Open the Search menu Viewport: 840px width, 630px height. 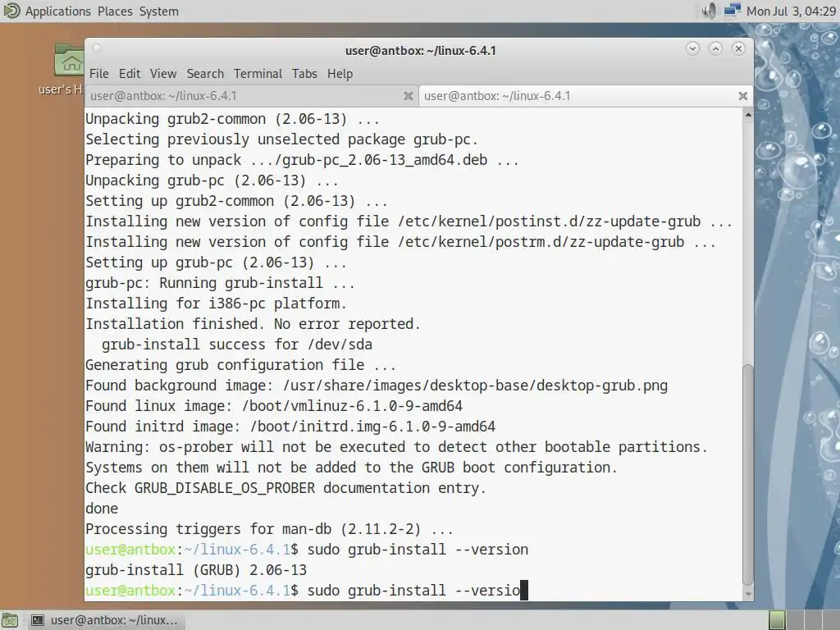coord(205,73)
